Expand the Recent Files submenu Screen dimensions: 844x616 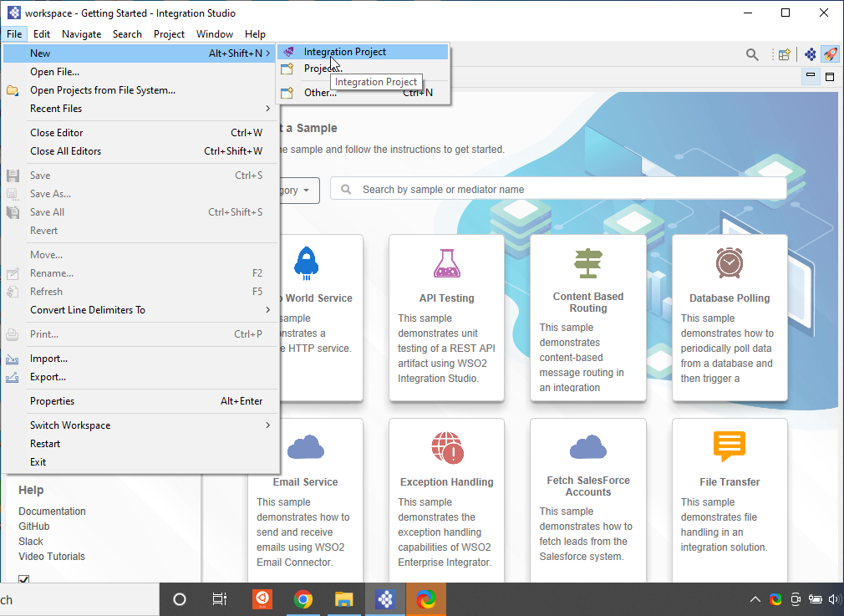[x=268, y=108]
